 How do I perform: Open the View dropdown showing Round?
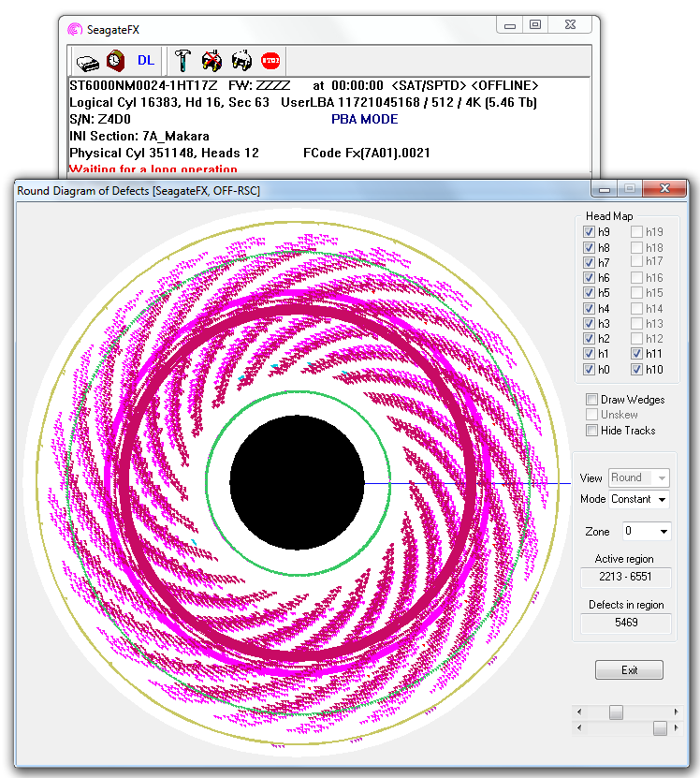coord(639,477)
